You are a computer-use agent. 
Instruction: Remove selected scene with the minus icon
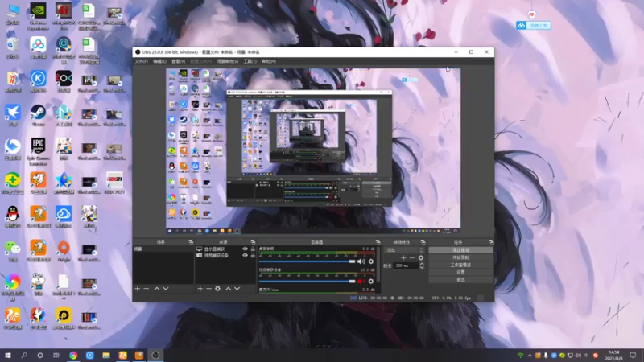click(147, 289)
